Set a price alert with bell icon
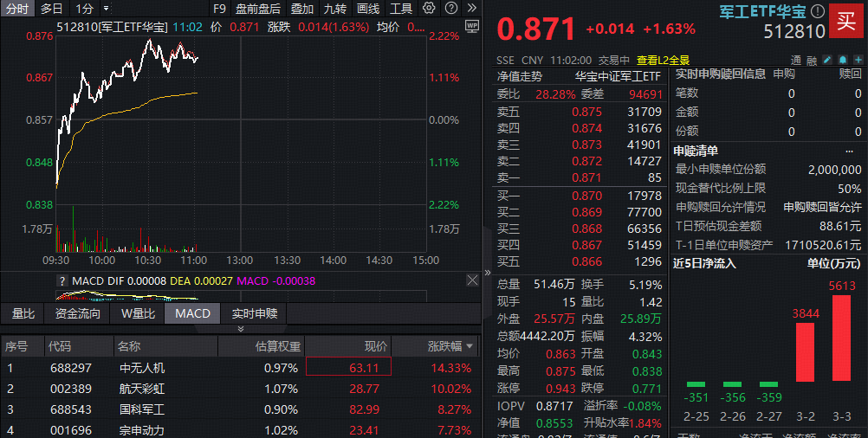This screenshot has width=868, height=438. click(841, 61)
